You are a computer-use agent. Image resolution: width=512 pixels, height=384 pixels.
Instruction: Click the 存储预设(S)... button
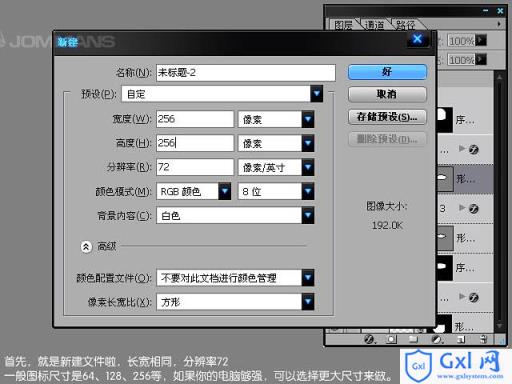coord(387,117)
